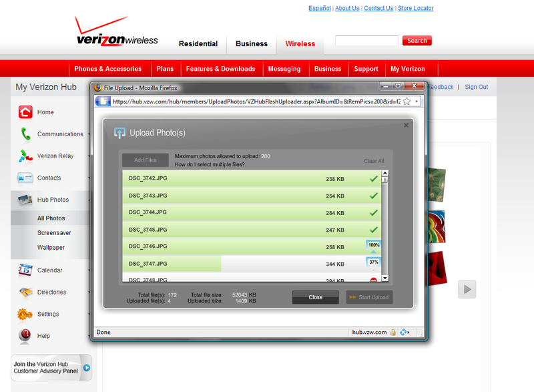534x392 pixels.
Task: Open the Support menu
Action: pyautogui.click(x=366, y=69)
